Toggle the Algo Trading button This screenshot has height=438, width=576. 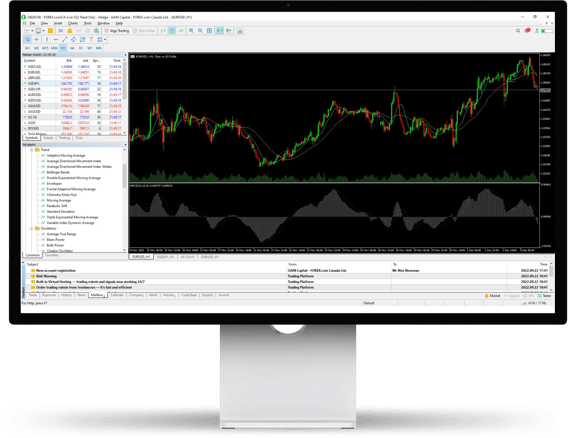(x=117, y=31)
